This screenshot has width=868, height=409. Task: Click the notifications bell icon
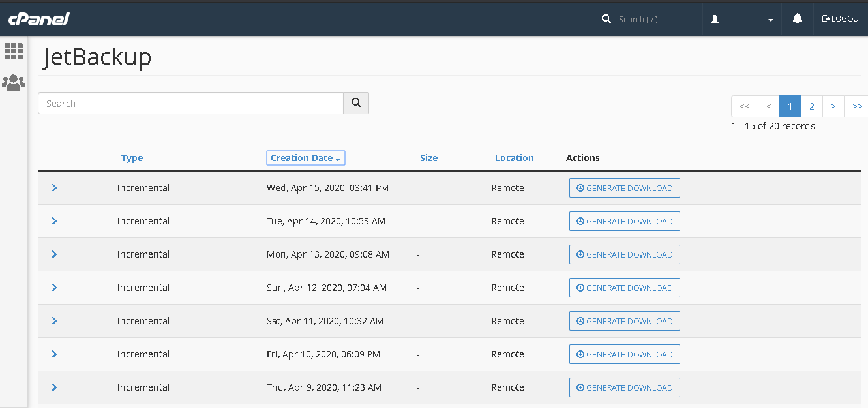pos(797,19)
